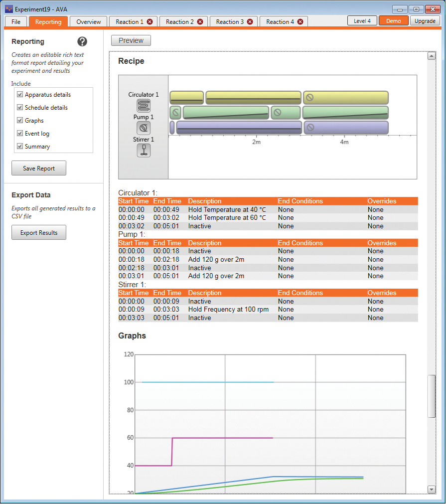Open the Reporting help question mark
This screenshot has height=504, width=446.
82,41
